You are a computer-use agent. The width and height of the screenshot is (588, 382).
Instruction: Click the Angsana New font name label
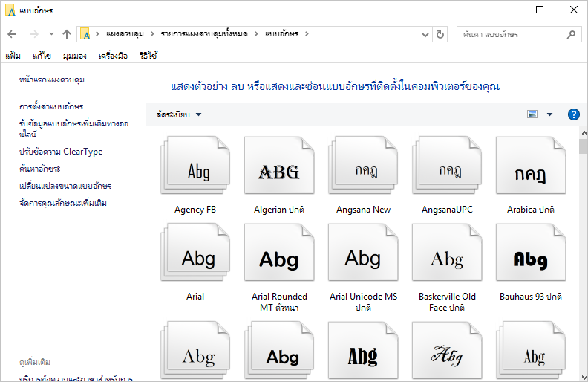click(x=363, y=210)
